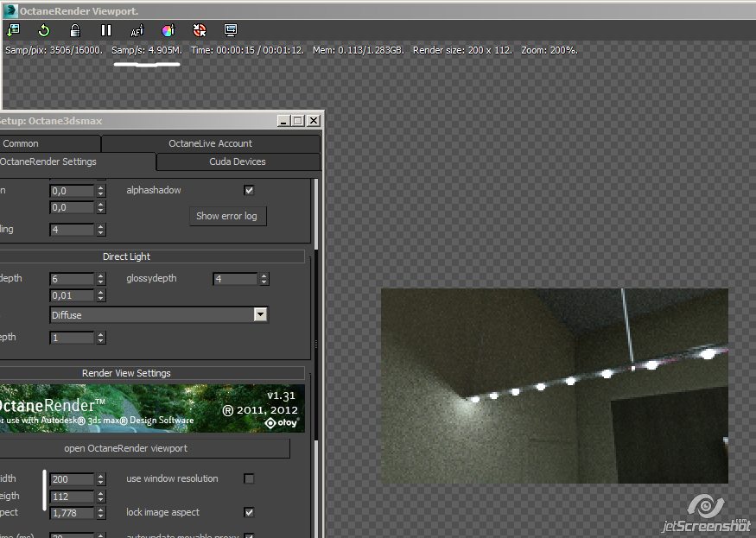Toggle the alphashadow checkbox

[249, 190]
